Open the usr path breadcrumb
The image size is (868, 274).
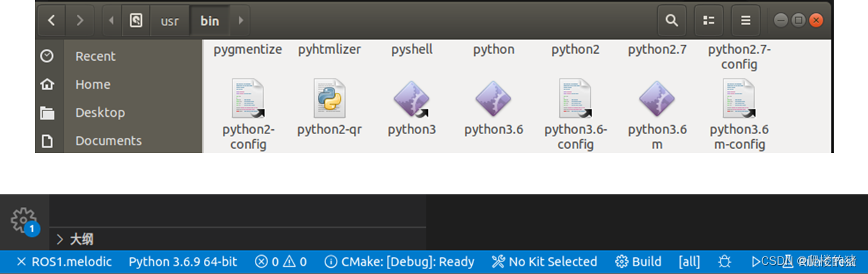[170, 20]
